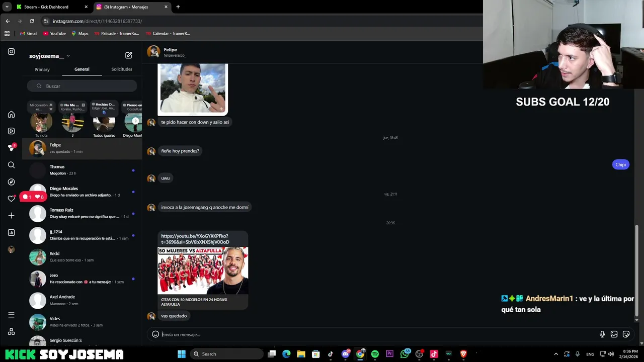Open WhatsApp from the taskbar
Viewport: 644px width, 362px height.
click(405, 354)
